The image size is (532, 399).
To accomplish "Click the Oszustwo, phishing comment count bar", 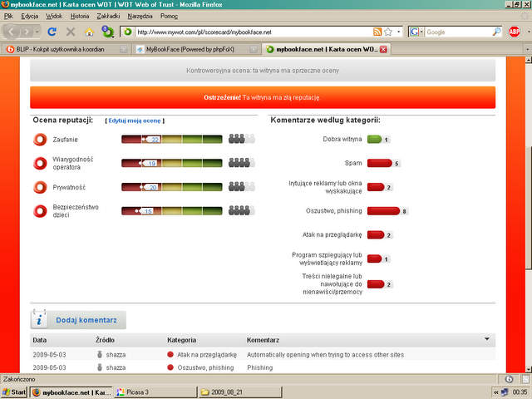I will tap(384, 211).
